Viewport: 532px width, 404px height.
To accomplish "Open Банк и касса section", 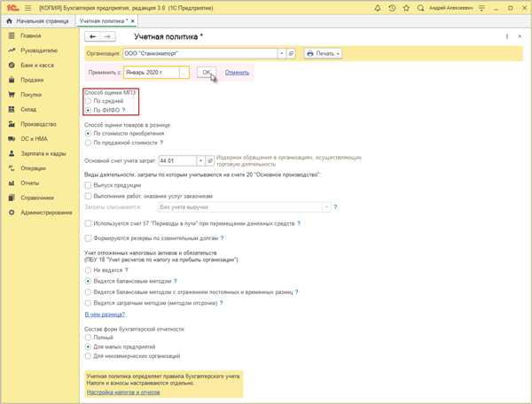I will point(36,65).
